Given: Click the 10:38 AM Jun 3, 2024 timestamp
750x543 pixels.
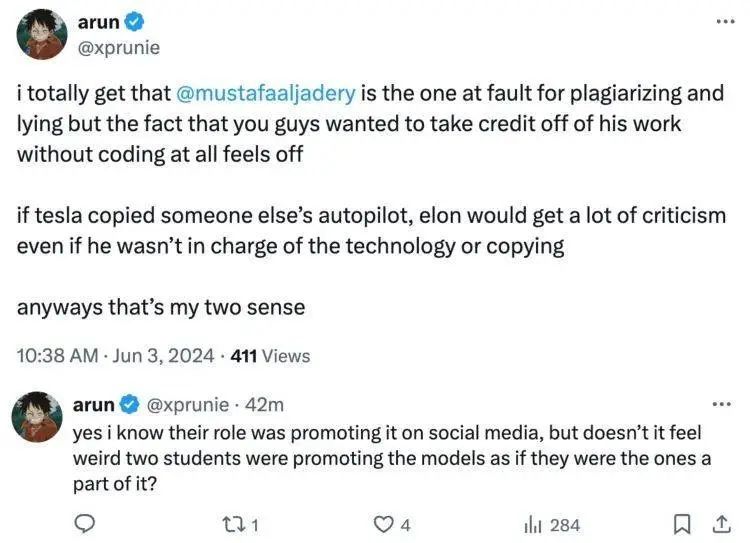Looking at the screenshot, I should coord(118,355).
